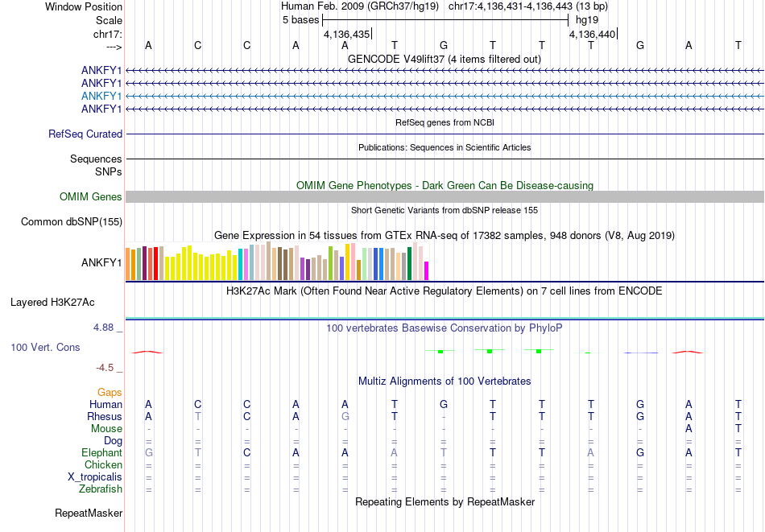Click the H3K27Ac Mark ENCODE track title
The height and width of the screenshot is (532, 765).
445,291
